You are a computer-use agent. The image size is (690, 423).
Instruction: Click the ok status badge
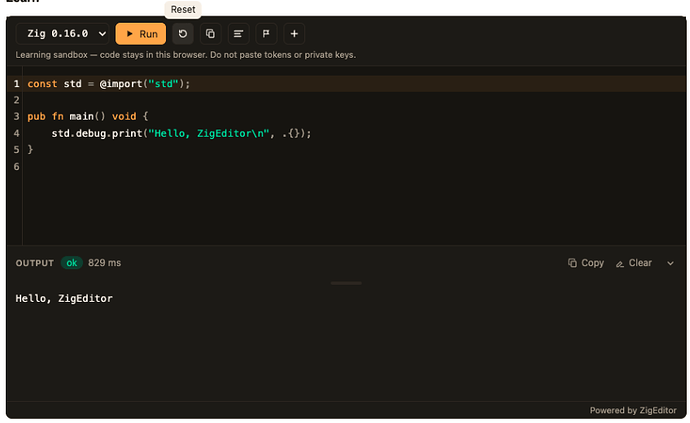click(72, 263)
